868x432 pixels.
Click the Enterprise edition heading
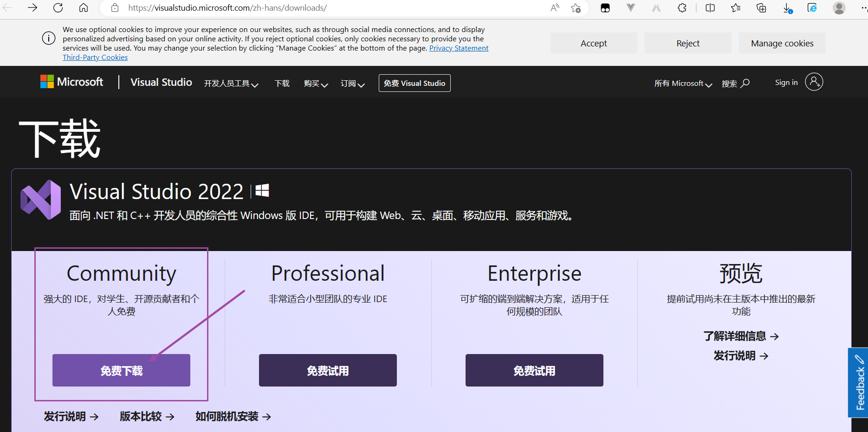534,274
